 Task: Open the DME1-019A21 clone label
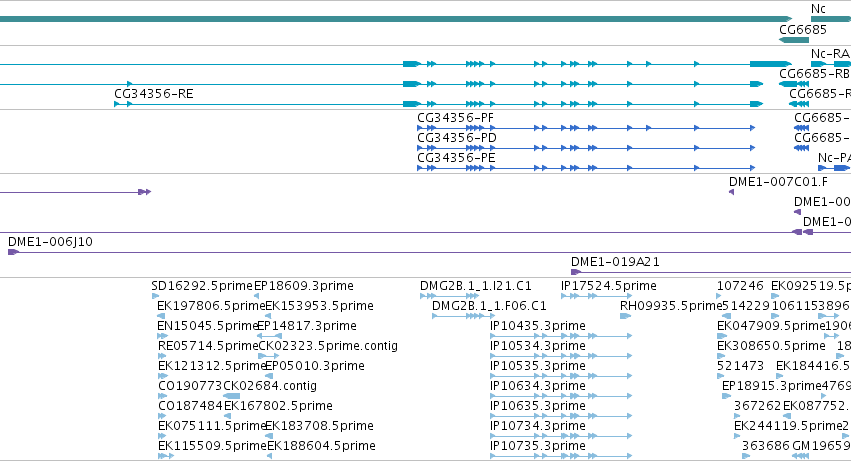(x=615, y=262)
